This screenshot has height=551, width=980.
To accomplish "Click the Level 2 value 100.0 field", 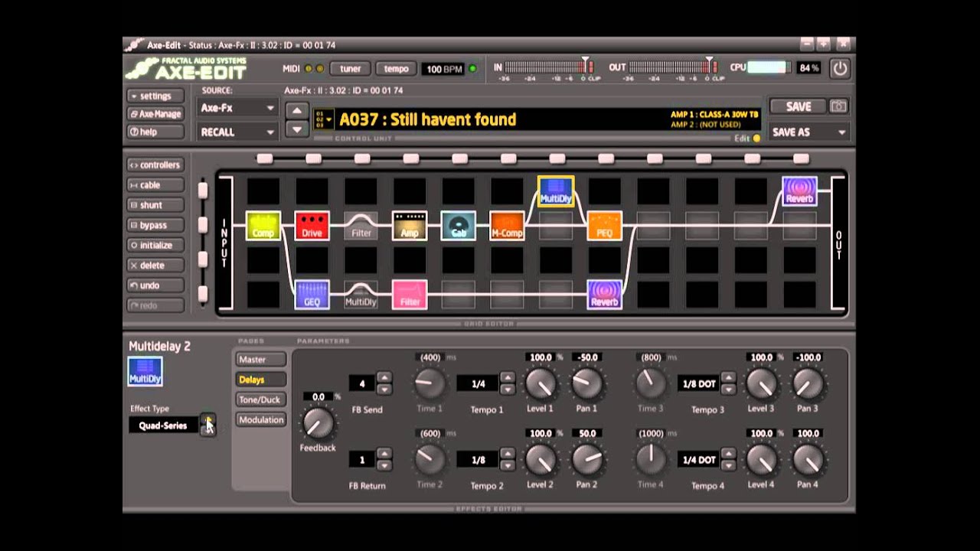I will [x=541, y=433].
